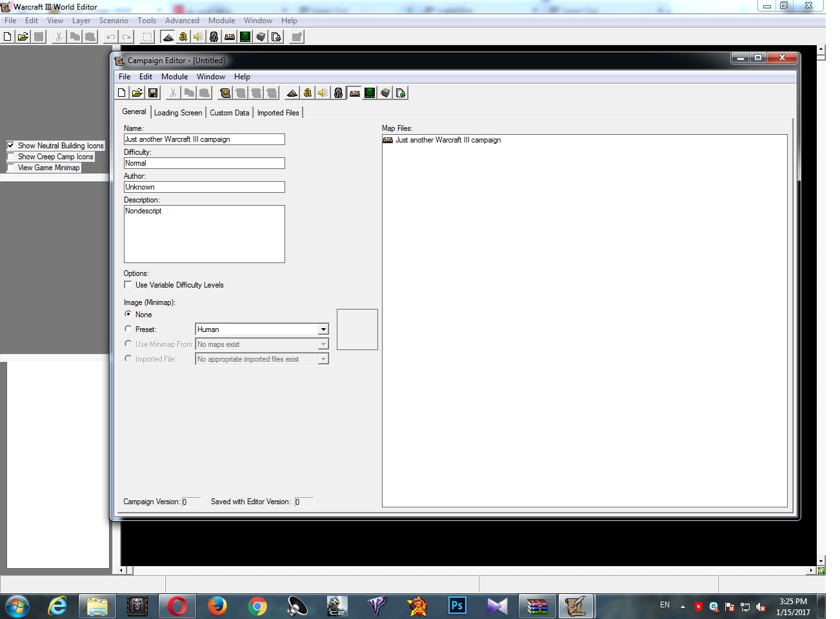Open Sound Editor from World Editor toolbar
The image size is (840, 619).
(x=199, y=37)
